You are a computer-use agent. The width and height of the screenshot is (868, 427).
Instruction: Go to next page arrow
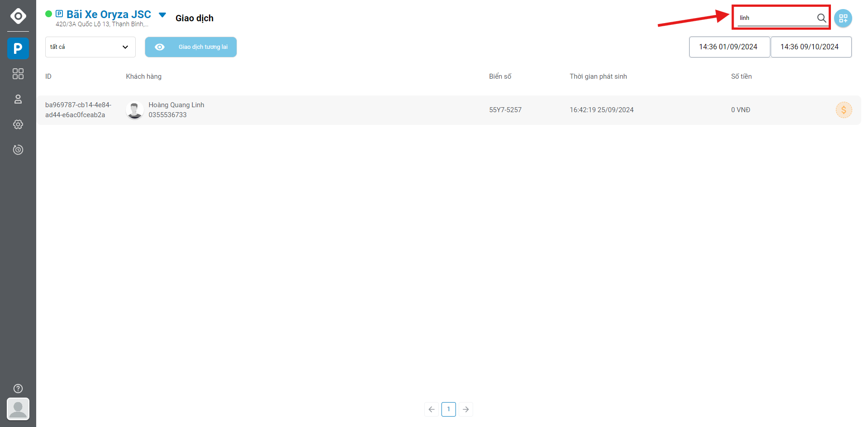point(466,409)
